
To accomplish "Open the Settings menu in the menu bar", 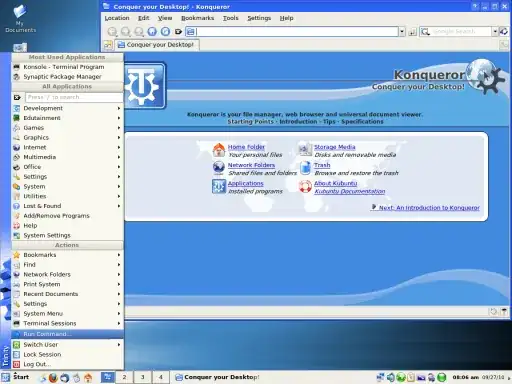I will 259,18.
